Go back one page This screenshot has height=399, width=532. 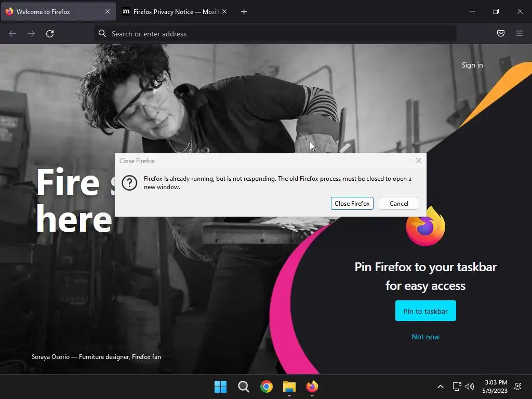[x=12, y=34]
